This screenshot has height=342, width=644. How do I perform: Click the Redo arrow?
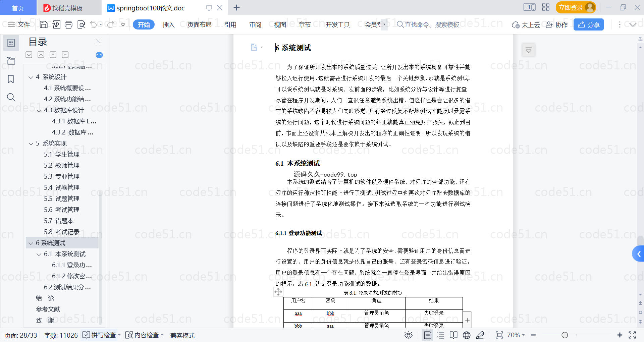pos(110,24)
